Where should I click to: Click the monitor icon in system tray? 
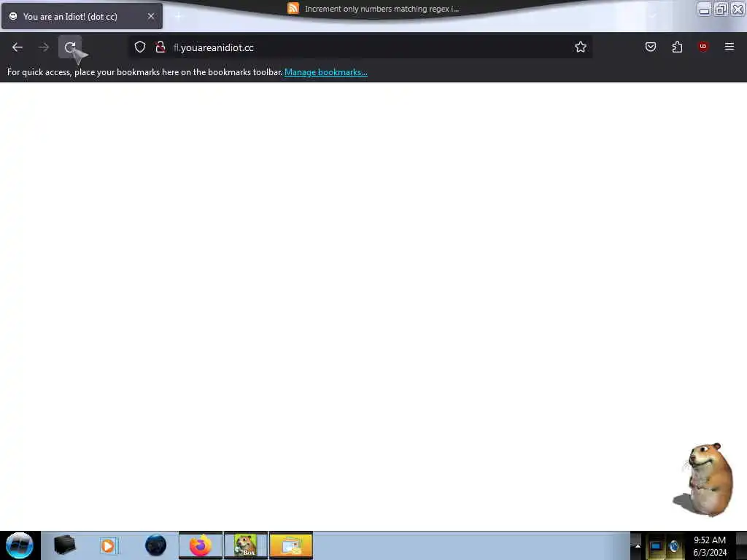pyautogui.click(x=657, y=546)
